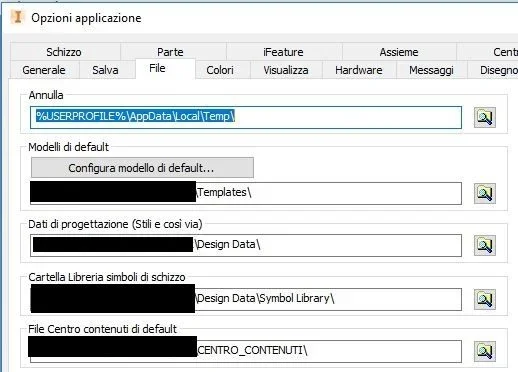Browse for the CENTRO_CONTENUTI folder
This screenshot has width=518, height=372.
point(485,351)
